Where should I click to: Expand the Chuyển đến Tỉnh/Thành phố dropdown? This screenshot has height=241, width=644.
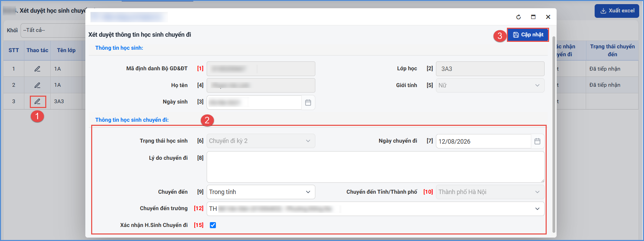point(490,192)
